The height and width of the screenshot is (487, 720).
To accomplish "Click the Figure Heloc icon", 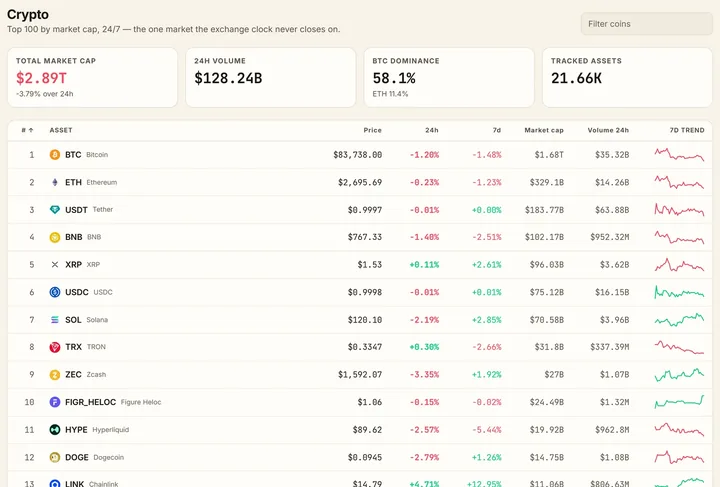I will pos(55,402).
